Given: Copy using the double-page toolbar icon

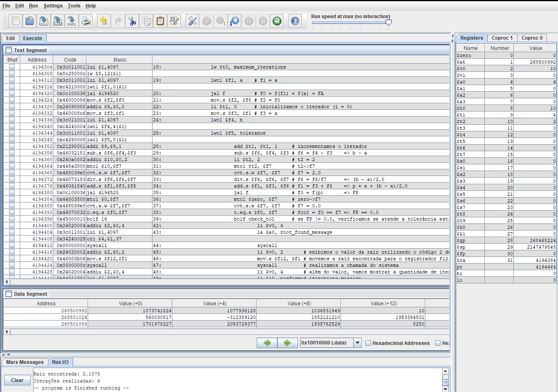Looking at the screenshot, I should pos(146,21).
